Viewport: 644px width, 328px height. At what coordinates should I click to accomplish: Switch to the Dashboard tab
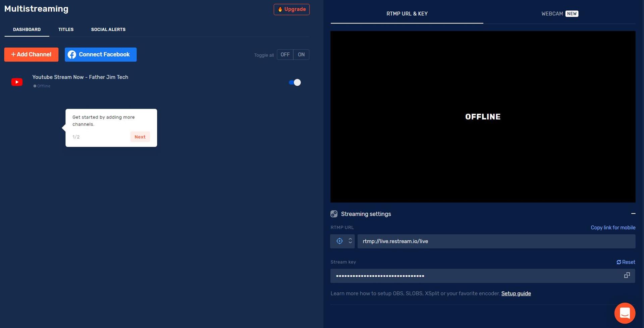point(27,30)
